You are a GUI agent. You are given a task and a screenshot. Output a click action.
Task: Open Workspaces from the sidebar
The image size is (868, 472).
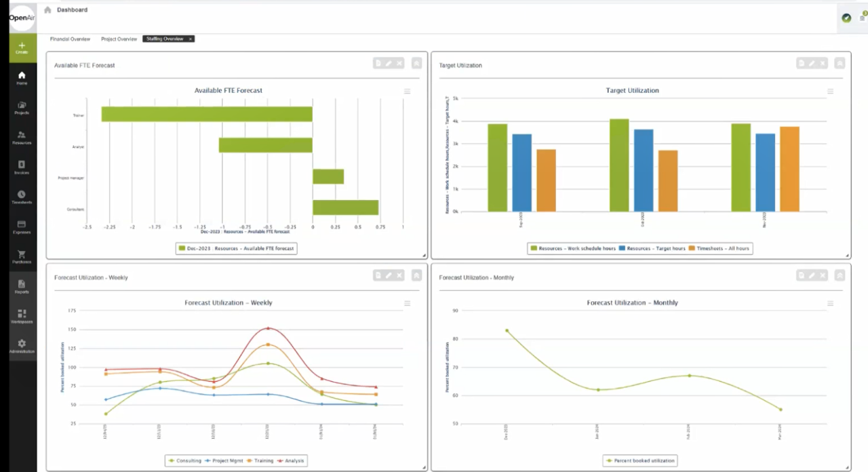point(22,316)
